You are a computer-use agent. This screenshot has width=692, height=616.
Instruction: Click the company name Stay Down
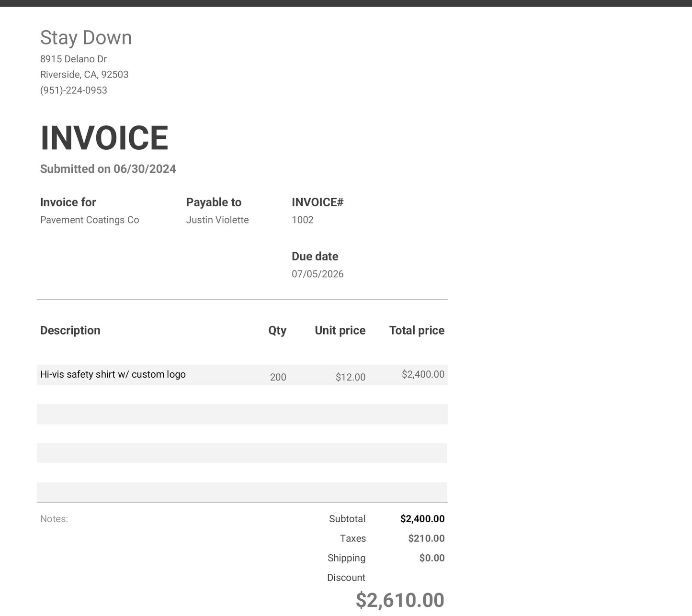pos(86,38)
